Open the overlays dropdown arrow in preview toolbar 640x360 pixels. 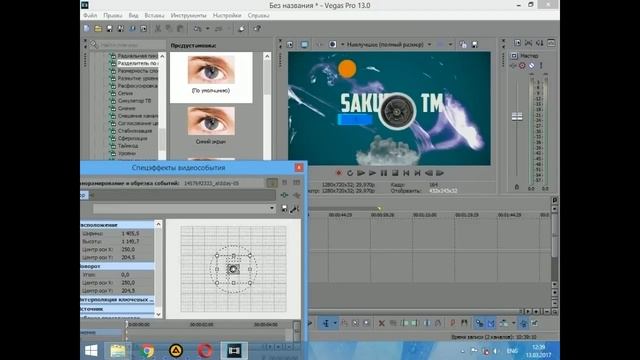(x=450, y=44)
